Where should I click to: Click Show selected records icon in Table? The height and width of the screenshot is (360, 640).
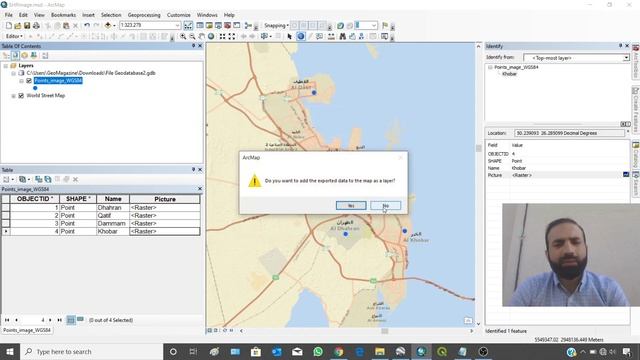[80, 320]
